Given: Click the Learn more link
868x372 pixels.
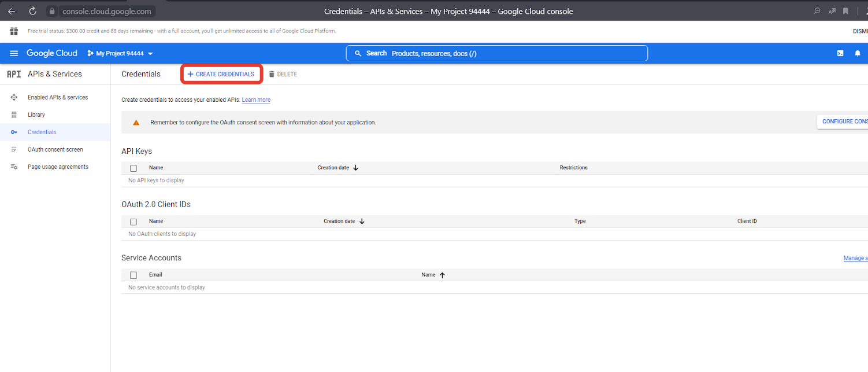Looking at the screenshot, I should [x=256, y=100].
